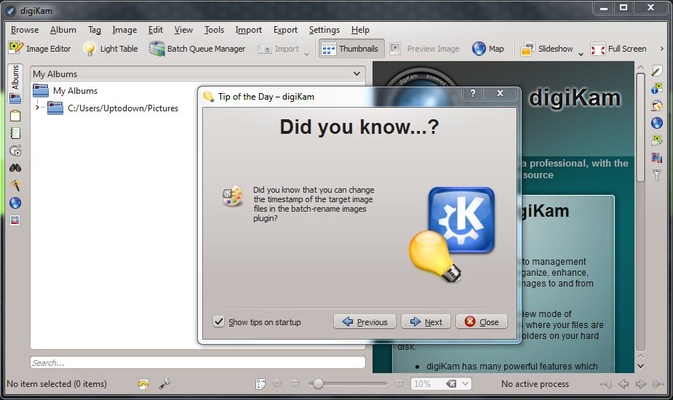This screenshot has width=673, height=400.
Task: Open the Colors icon in right sidebar
Action: click(x=657, y=106)
